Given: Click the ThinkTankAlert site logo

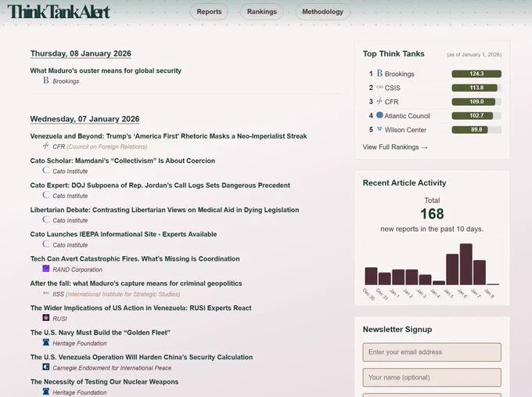Looking at the screenshot, I should point(59,12).
